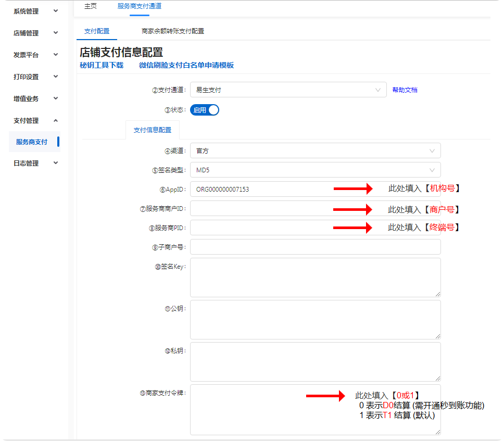
Task: Select the 支付信息配置 sub-tab
Action: point(153,130)
